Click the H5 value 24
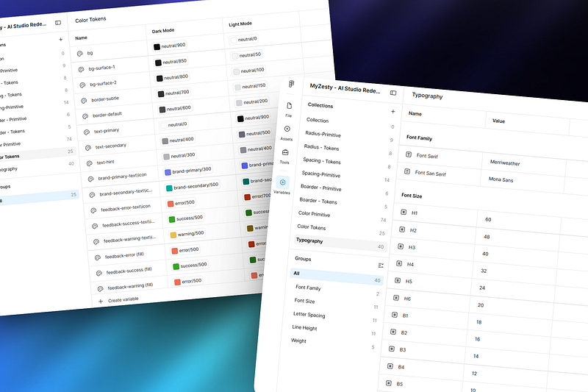Image resolution: width=588 pixels, height=392 pixels. click(482, 288)
